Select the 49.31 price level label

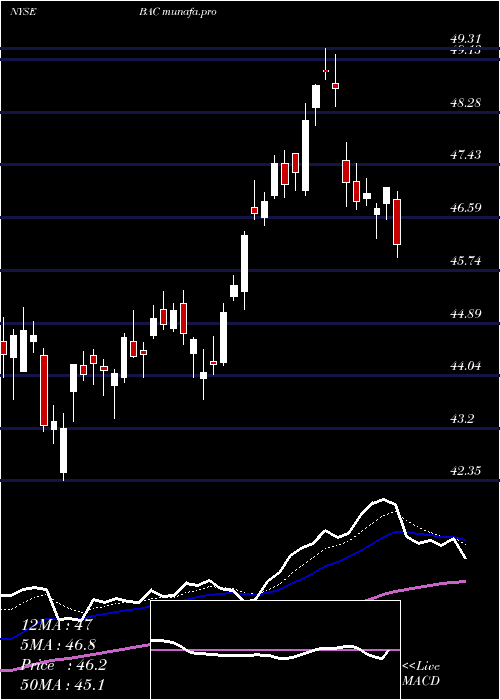465,40
